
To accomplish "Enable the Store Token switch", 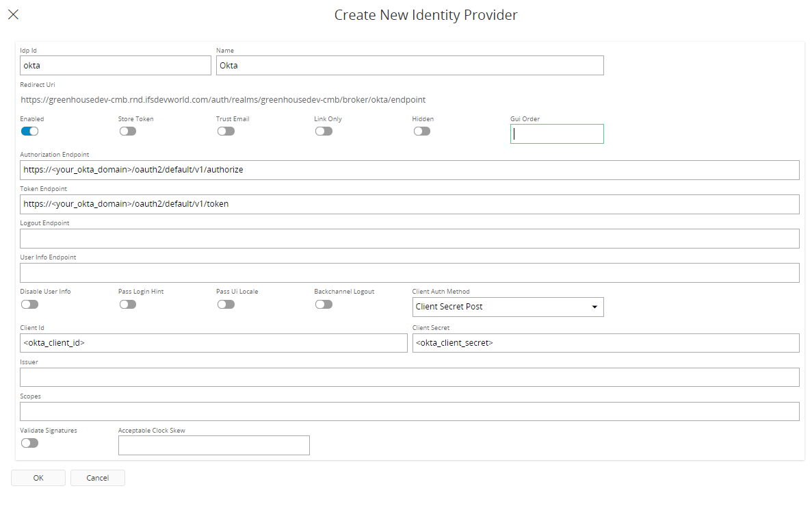I will [x=127, y=131].
